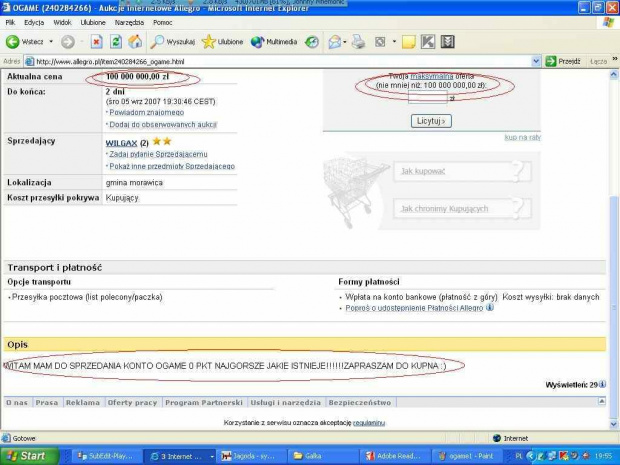Viewport: 620px width, 465px height.
Task: Open the Program Partnerski footer tab
Action: (204, 403)
